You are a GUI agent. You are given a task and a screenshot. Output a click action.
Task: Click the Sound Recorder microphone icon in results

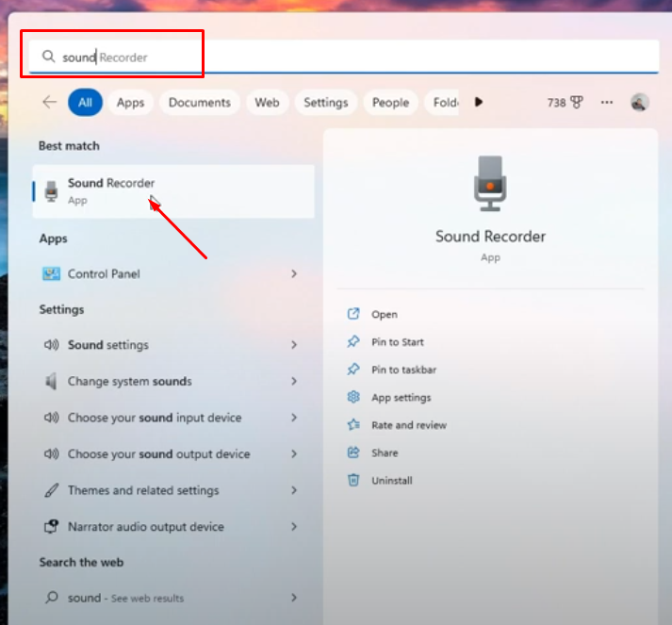point(52,191)
